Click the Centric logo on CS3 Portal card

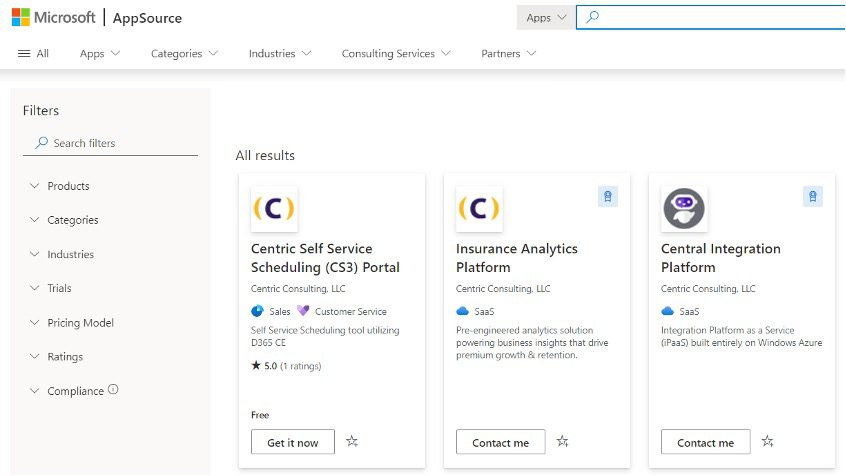pos(274,208)
